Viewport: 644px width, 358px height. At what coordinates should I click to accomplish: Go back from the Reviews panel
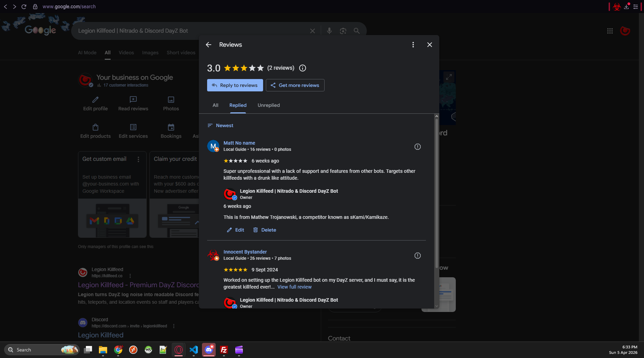point(208,45)
